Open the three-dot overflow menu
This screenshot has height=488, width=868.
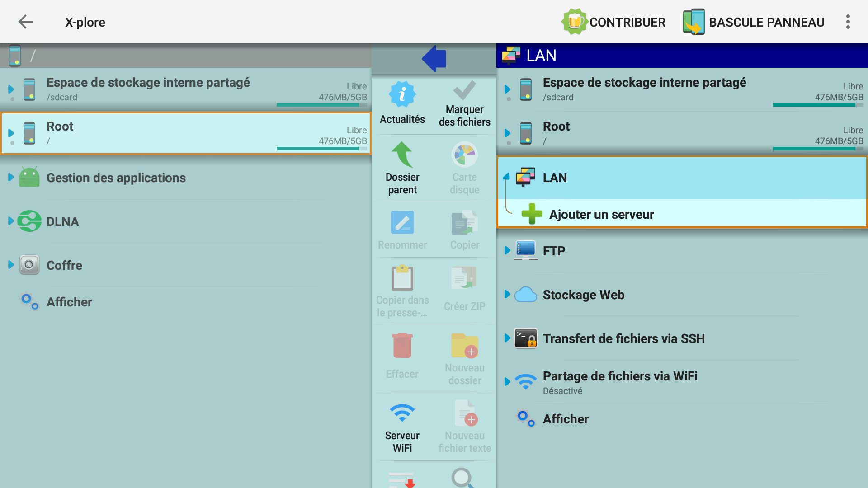coord(848,22)
